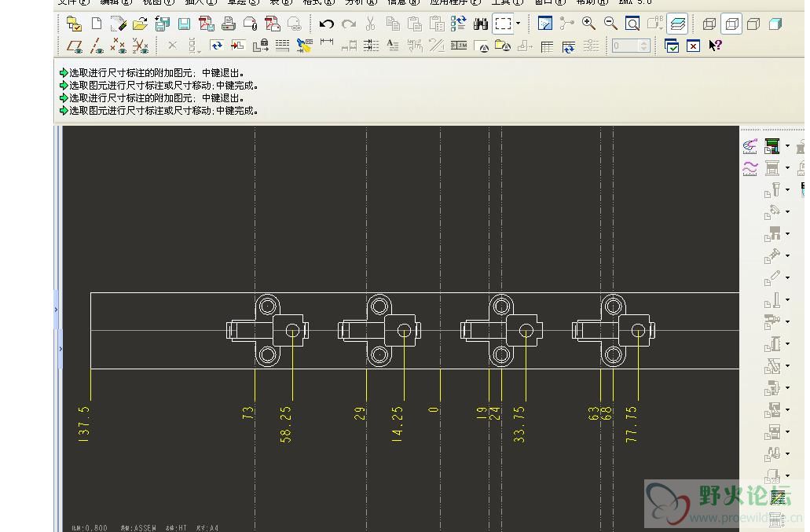
Task: Click the context help pointer with question mark
Action: [x=715, y=46]
